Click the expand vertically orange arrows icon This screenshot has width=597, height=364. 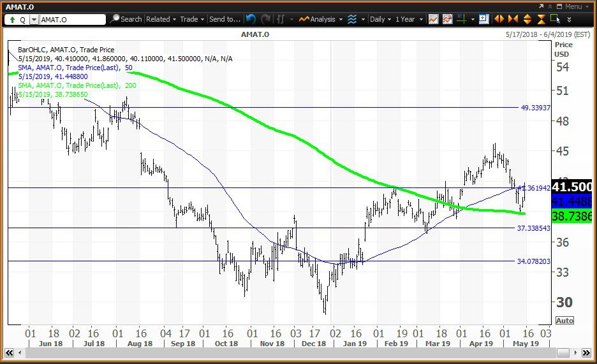click(527, 19)
